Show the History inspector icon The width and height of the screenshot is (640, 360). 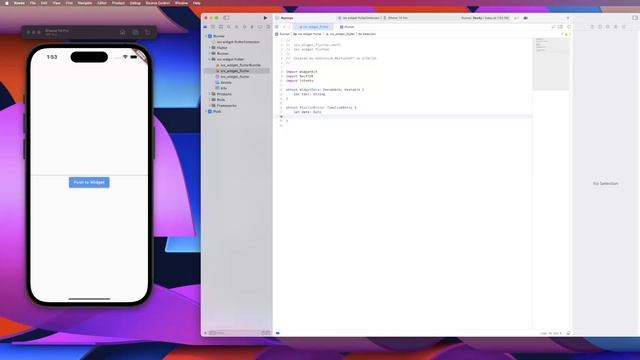click(x=600, y=27)
